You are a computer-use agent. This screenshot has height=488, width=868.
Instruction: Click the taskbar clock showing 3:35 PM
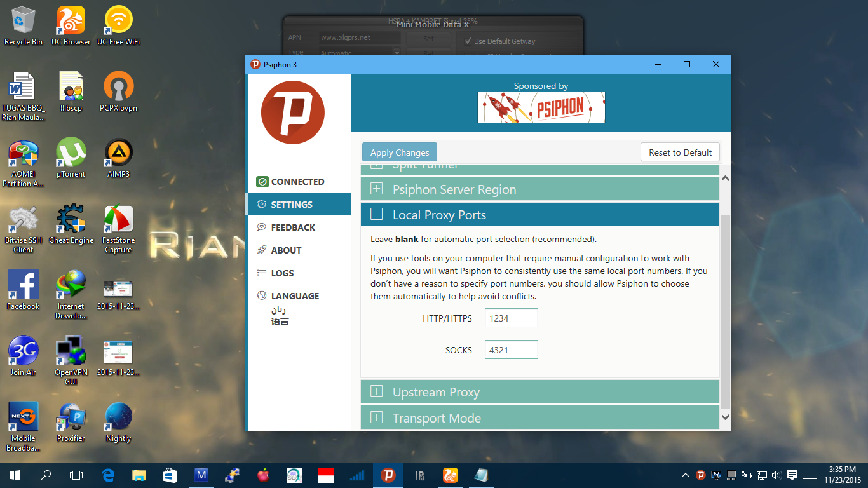point(842,475)
